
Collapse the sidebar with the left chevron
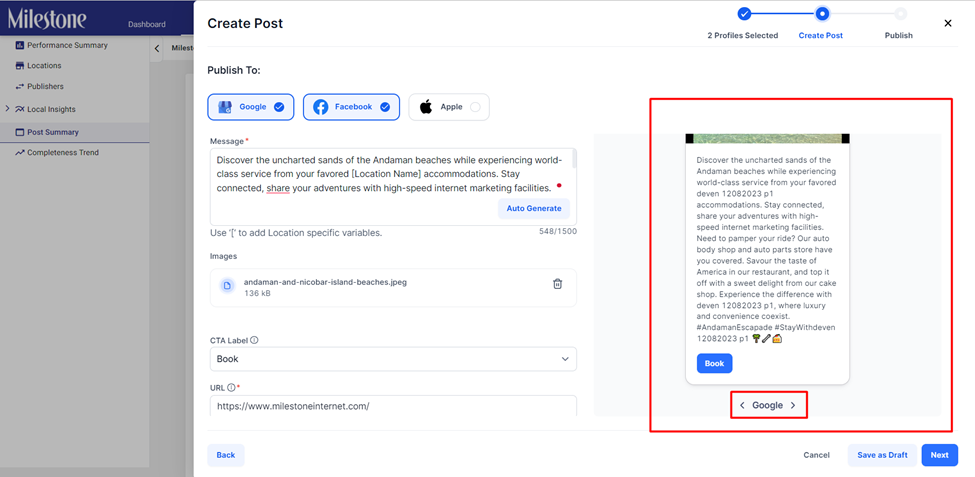click(157, 49)
